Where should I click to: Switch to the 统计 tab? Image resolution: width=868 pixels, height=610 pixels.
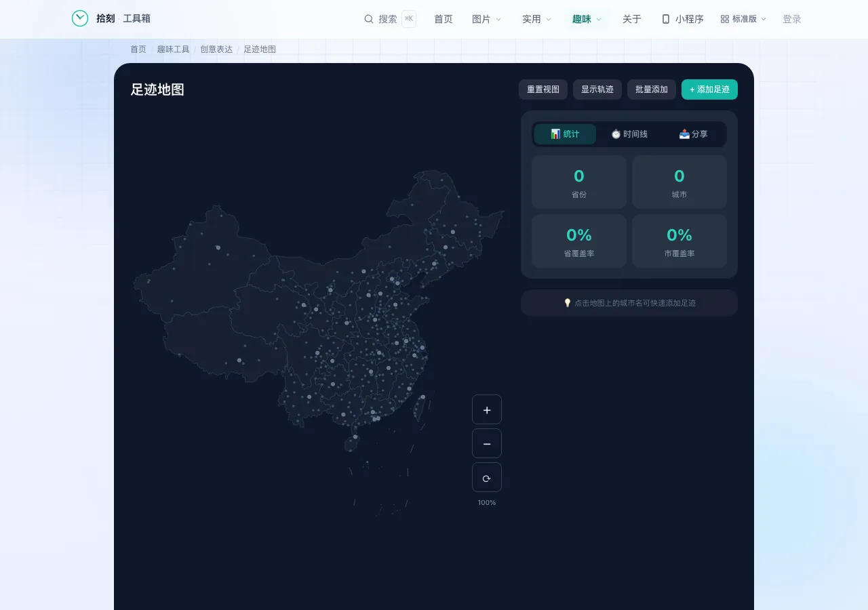pyautogui.click(x=565, y=134)
